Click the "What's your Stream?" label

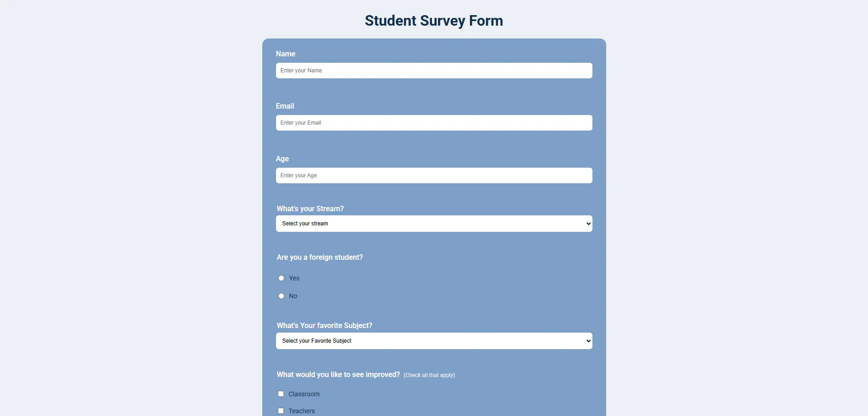pos(310,209)
